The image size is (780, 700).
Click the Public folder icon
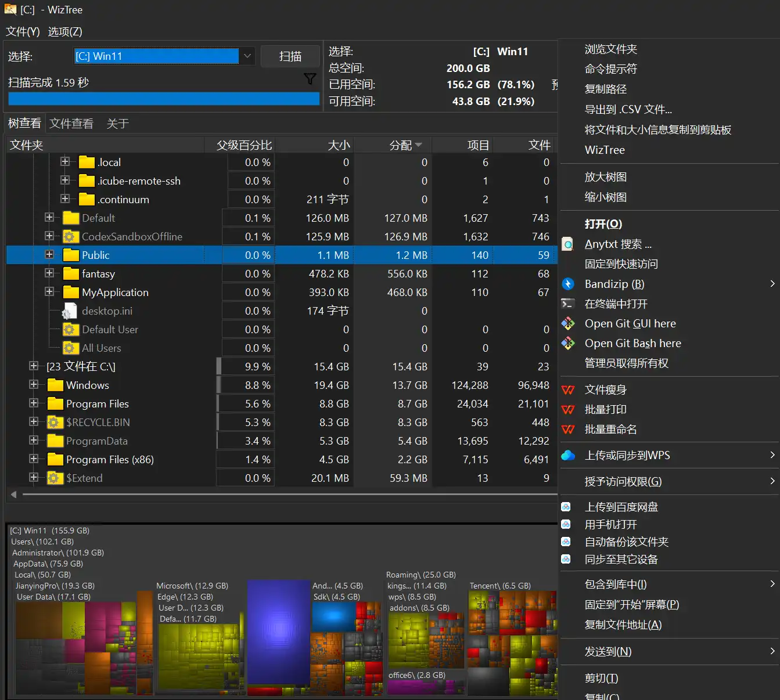coord(71,255)
